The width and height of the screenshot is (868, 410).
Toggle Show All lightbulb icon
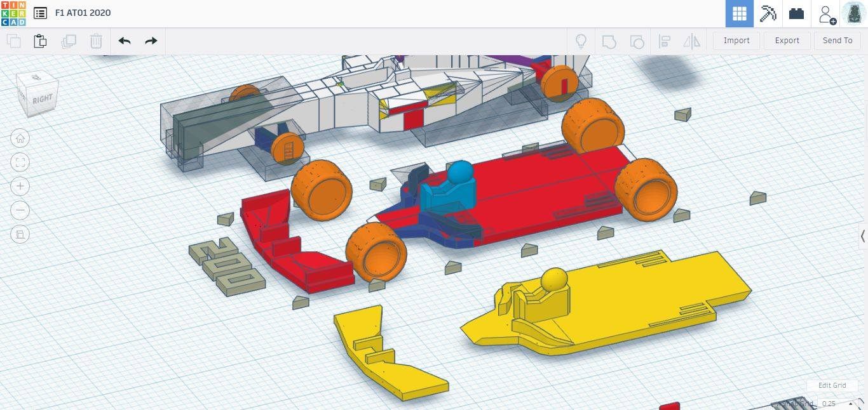point(580,41)
